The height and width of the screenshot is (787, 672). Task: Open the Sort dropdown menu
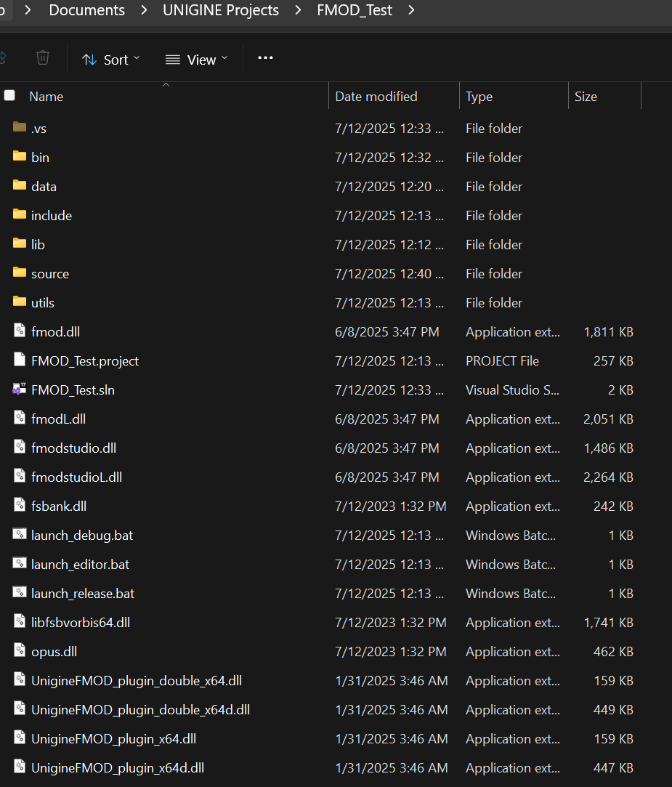click(111, 60)
